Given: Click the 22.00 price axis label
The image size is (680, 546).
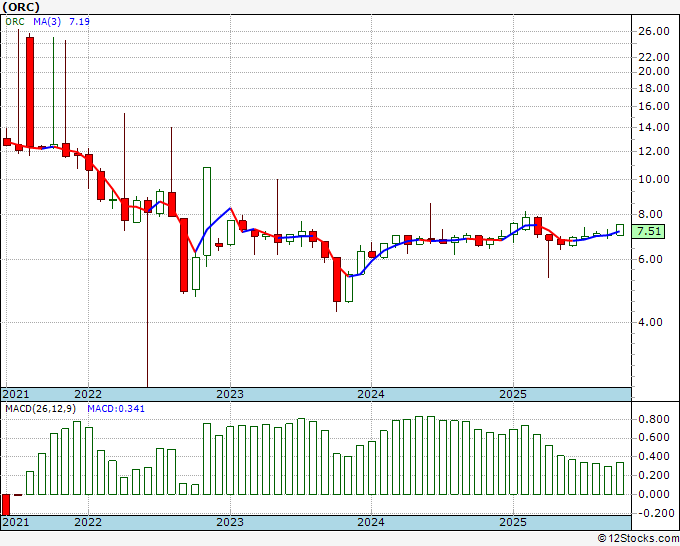Looking at the screenshot, I should point(654,57).
